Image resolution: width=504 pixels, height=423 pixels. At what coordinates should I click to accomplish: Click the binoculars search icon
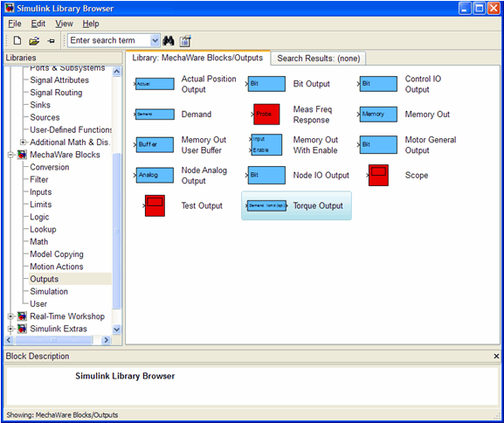point(169,40)
